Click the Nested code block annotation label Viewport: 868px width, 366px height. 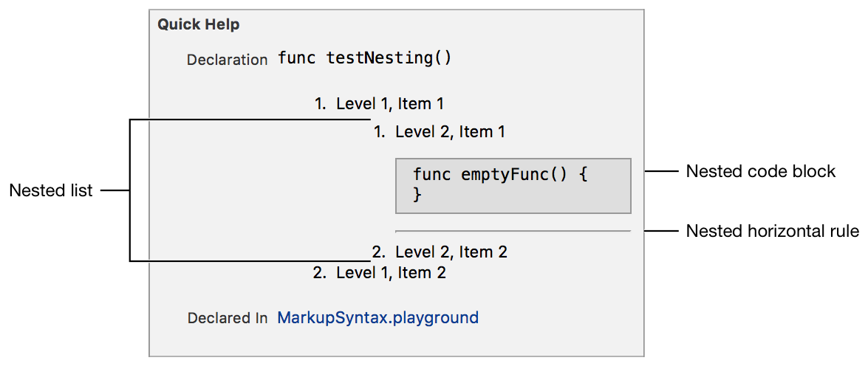pos(760,171)
